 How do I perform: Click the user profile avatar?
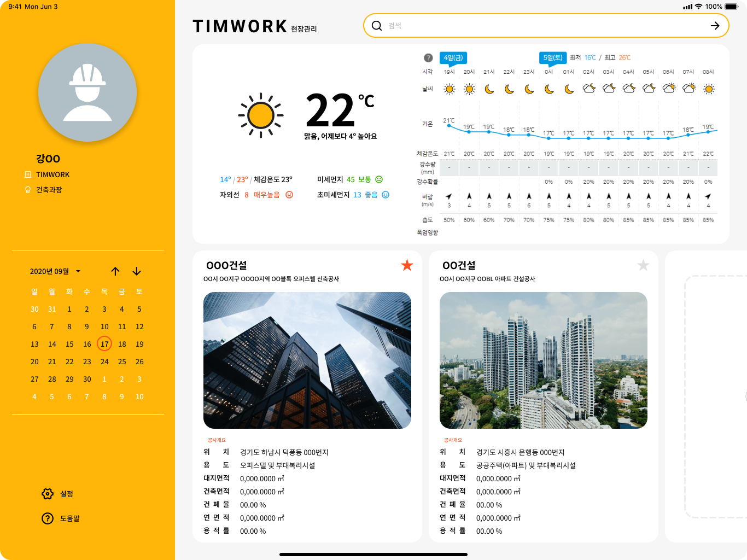(x=87, y=92)
